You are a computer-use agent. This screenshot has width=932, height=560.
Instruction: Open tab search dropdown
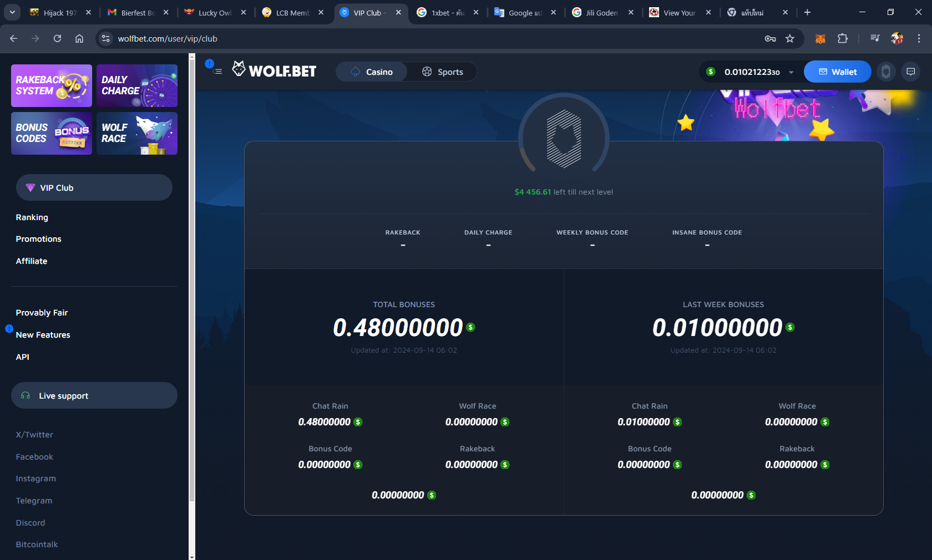pyautogui.click(x=12, y=12)
